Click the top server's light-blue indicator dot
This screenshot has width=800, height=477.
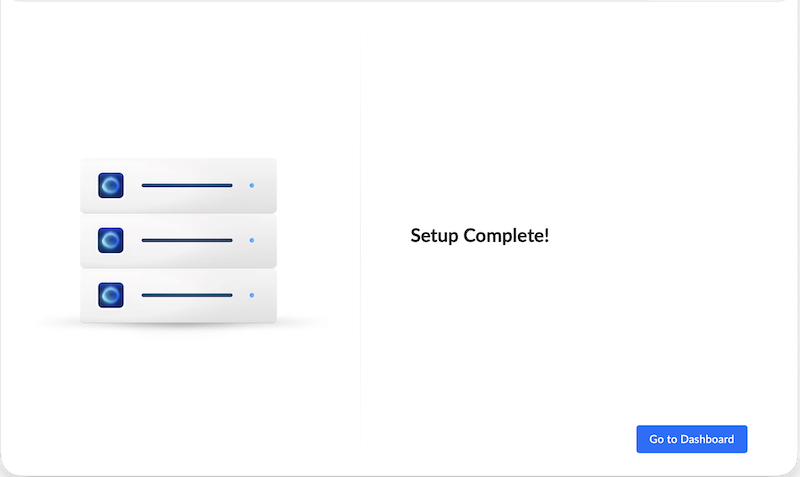(252, 185)
